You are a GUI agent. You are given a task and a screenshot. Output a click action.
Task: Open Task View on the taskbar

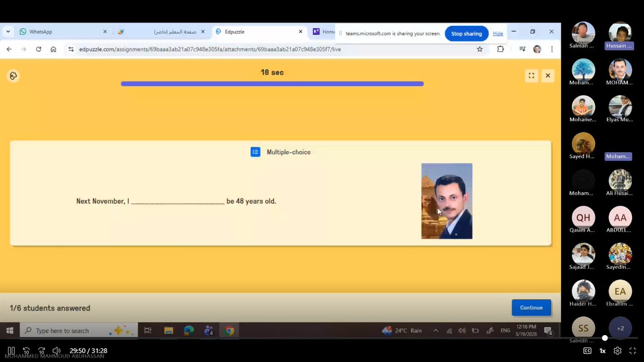pos(148,330)
